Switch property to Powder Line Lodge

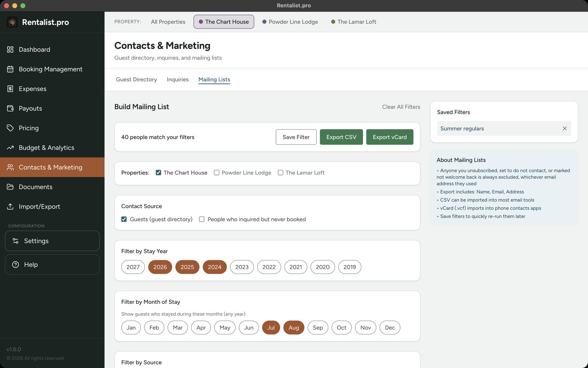click(x=290, y=22)
